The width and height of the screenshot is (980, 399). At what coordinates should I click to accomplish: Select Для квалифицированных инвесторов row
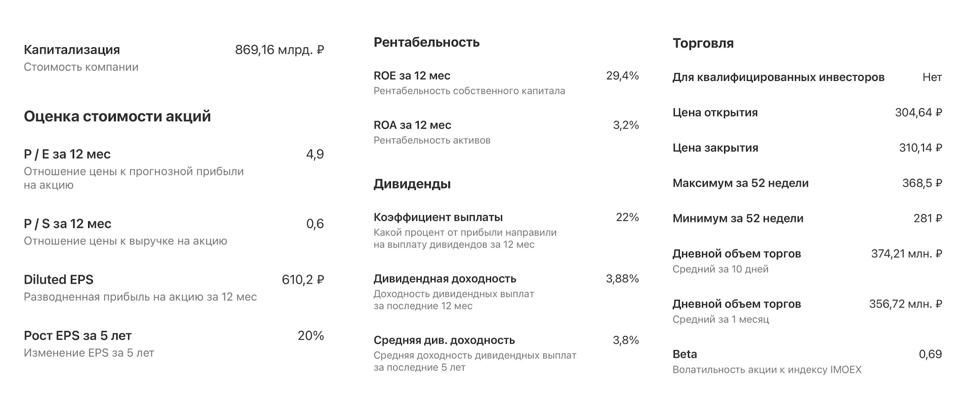[807, 77]
